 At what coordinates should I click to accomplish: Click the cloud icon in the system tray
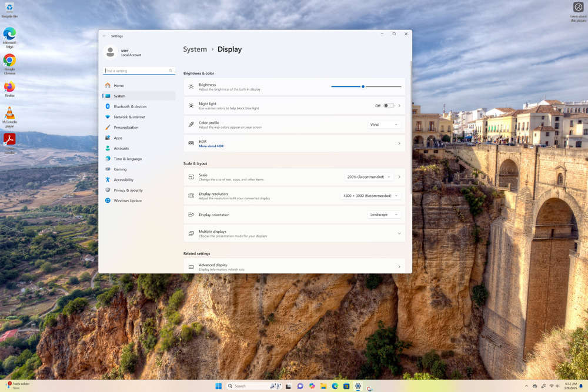tap(534, 386)
